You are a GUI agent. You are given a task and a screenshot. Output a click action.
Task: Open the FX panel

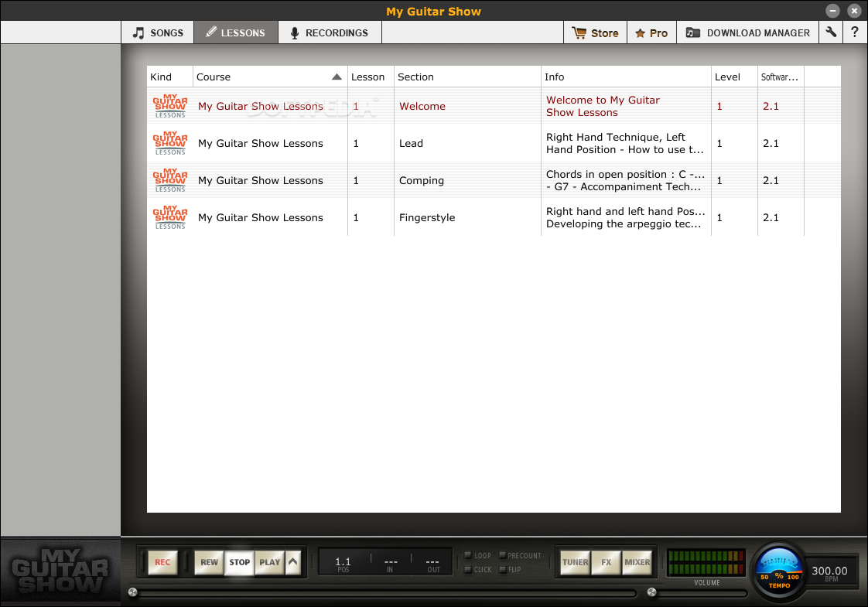click(x=607, y=562)
